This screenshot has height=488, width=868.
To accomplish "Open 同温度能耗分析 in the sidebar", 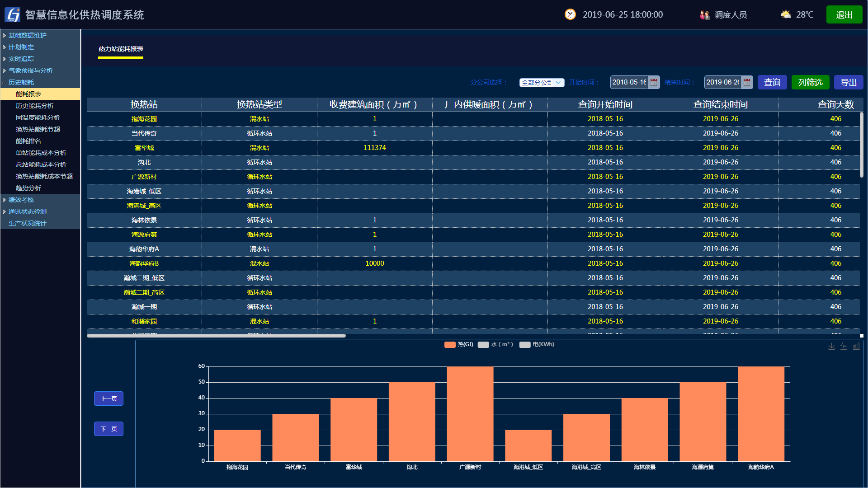I will click(x=40, y=117).
